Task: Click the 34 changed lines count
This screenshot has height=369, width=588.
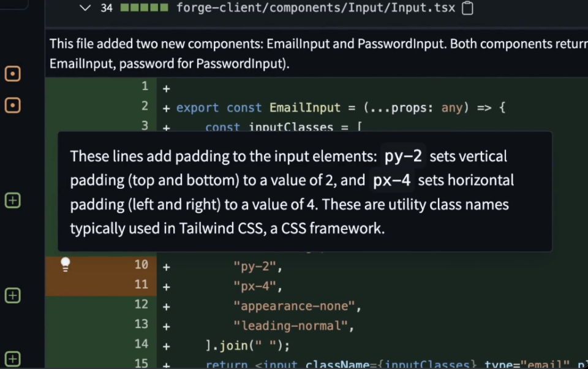Action: [x=106, y=8]
